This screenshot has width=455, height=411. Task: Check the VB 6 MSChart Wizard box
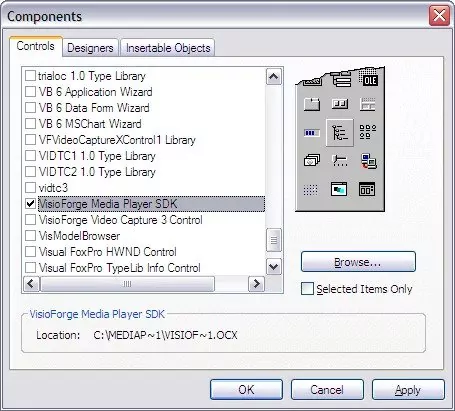pos(30,124)
